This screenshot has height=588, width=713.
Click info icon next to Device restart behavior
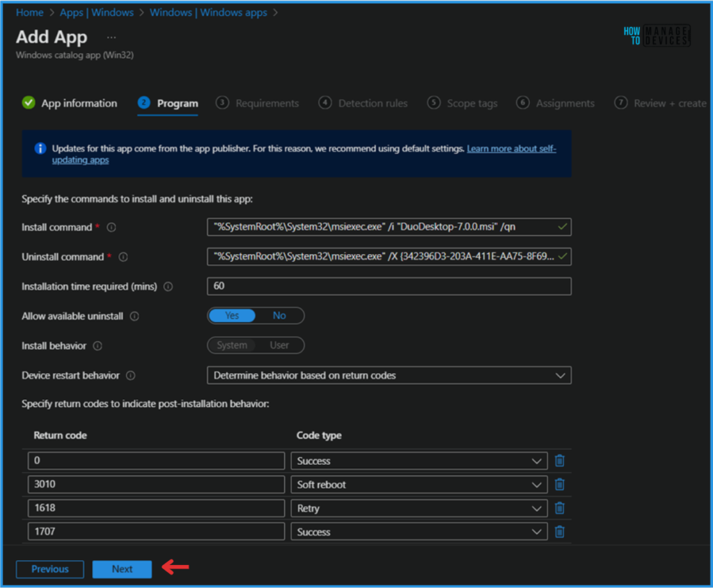(130, 376)
